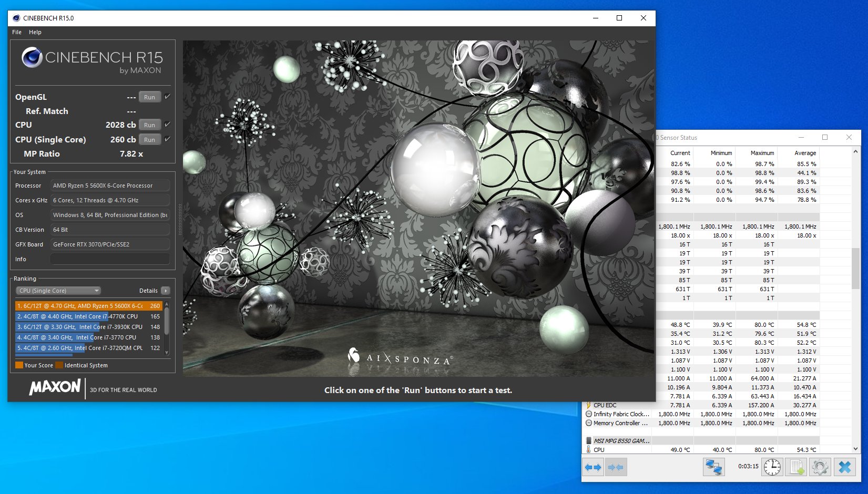
Task: Reset the sensor timer clock icon
Action: [x=772, y=467]
